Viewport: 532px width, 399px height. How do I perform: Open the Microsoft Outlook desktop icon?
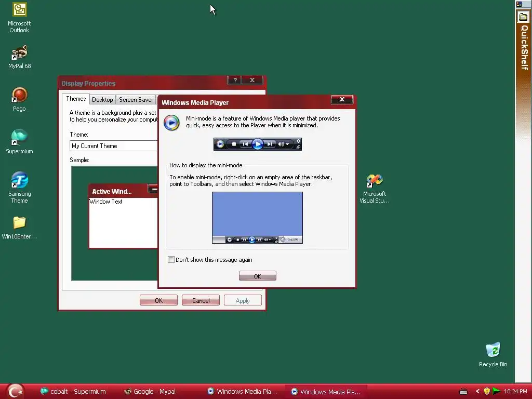pos(19,18)
